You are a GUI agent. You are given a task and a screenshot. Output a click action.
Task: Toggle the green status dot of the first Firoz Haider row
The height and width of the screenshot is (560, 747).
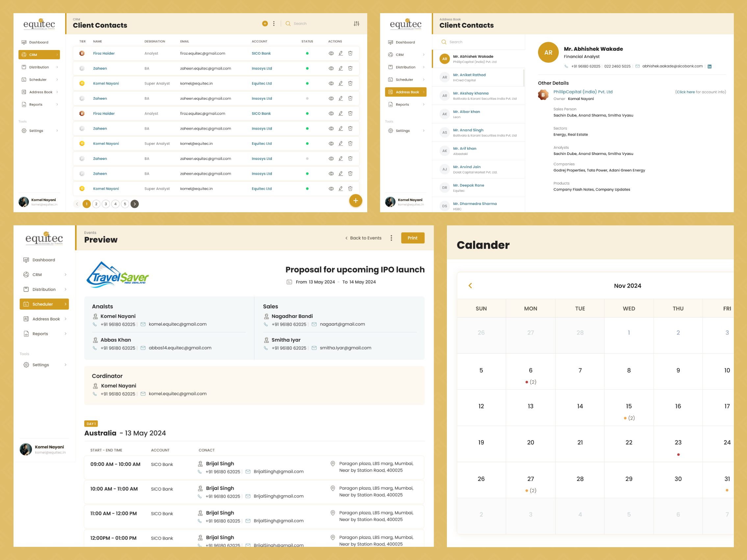(307, 53)
